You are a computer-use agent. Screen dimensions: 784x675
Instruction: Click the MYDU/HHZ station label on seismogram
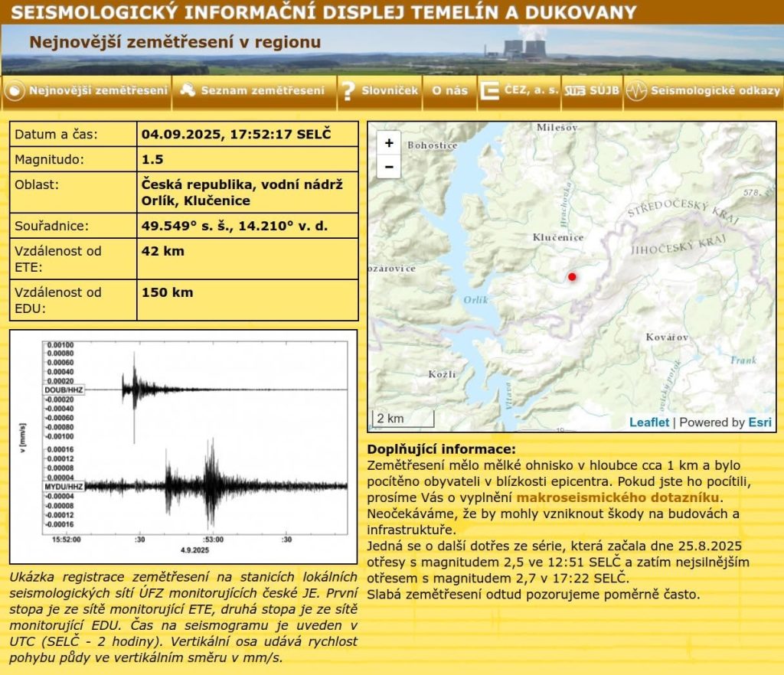tap(64, 487)
